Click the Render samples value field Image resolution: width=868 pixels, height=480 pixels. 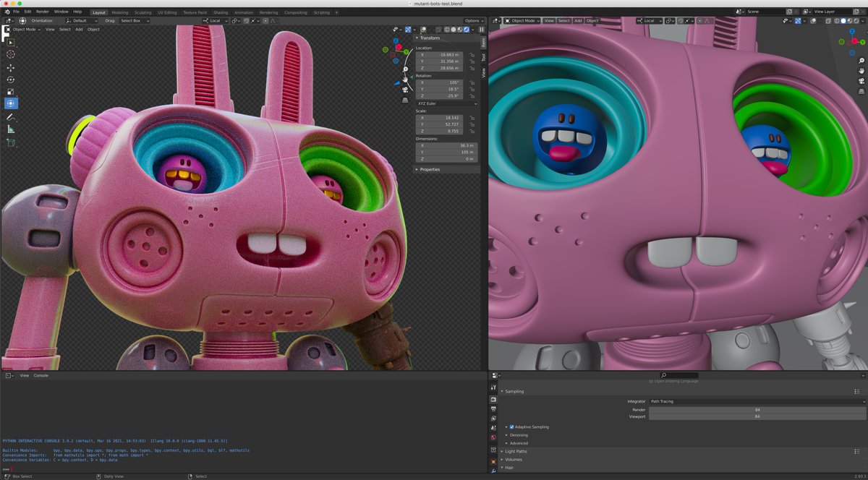pyautogui.click(x=757, y=410)
